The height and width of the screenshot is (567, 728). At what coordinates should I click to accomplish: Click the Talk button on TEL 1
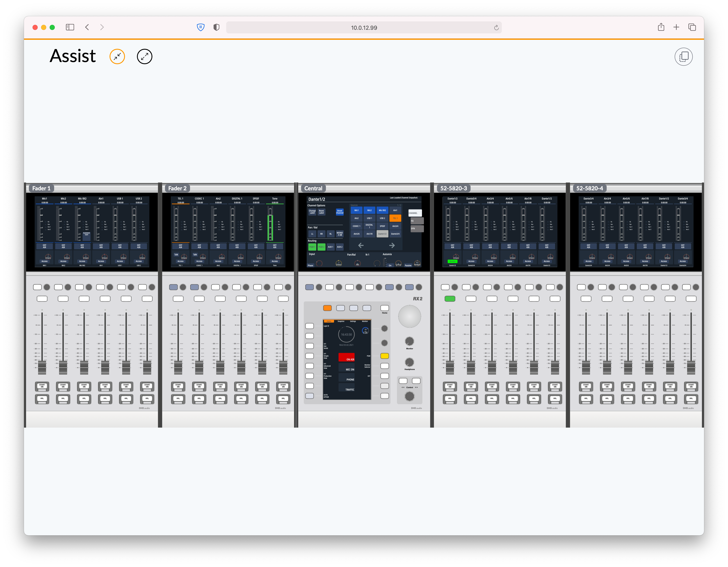(x=176, y=254)
